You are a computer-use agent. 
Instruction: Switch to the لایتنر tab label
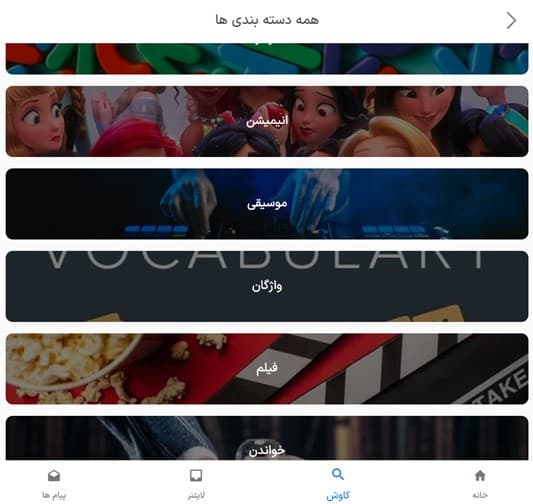(x=196, y=495)
